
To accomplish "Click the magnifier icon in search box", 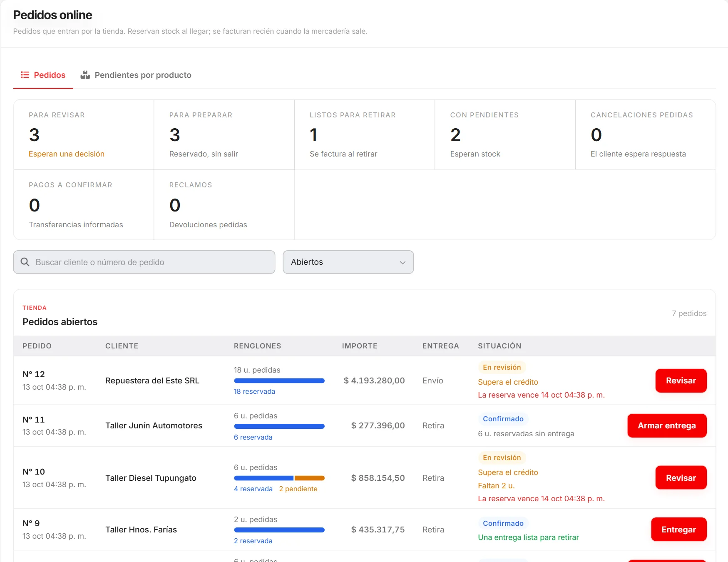I will 25,262.
